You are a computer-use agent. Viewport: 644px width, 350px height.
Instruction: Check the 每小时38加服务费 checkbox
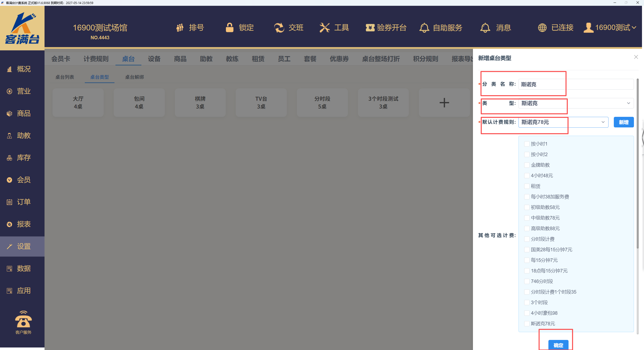point(527,197)
